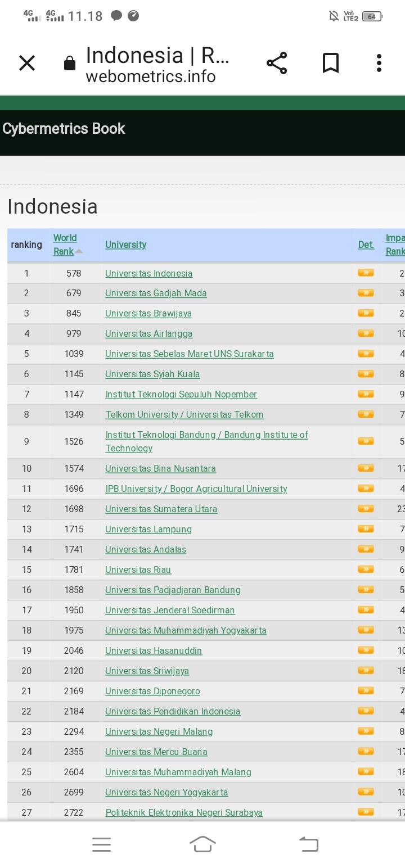Click details arrow icon for Universitas Bina Nusantara
Viewport: 405px width, 868px height.
[x=366, y=468]
